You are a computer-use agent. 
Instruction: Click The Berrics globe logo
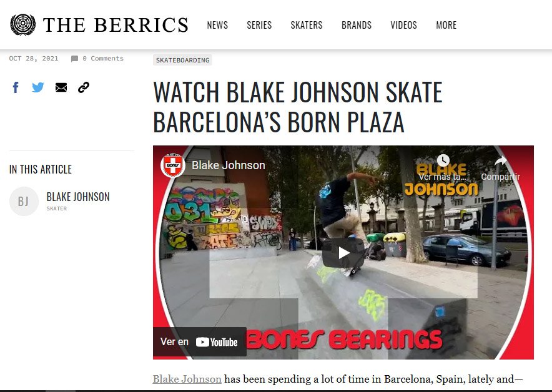tap(22, 24)
